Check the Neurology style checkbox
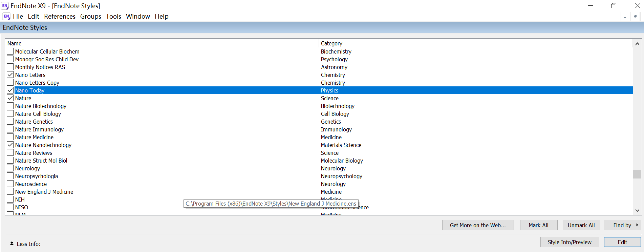The image size is (644, 252). point(10,168)
